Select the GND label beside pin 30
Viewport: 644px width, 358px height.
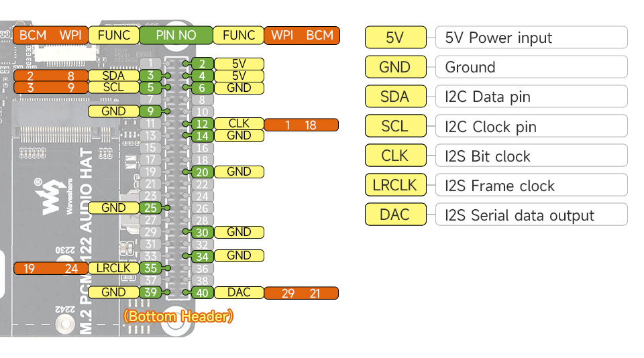239,232
